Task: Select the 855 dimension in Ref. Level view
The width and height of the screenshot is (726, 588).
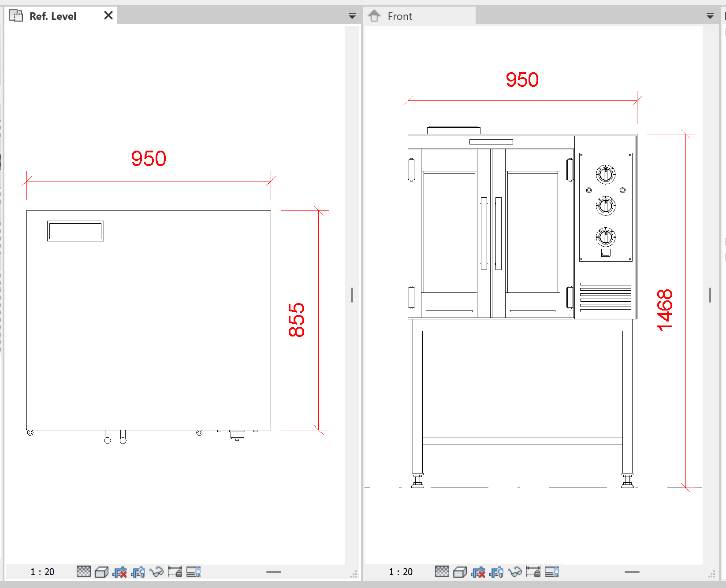Action: point(296,320)
